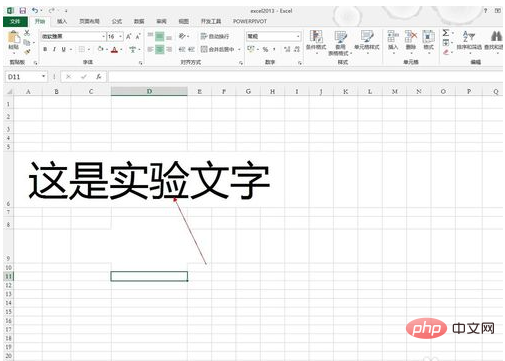The image size is (505, 361).
Task: Decrease font size with smaller A icon
Action: pos(138,36)
